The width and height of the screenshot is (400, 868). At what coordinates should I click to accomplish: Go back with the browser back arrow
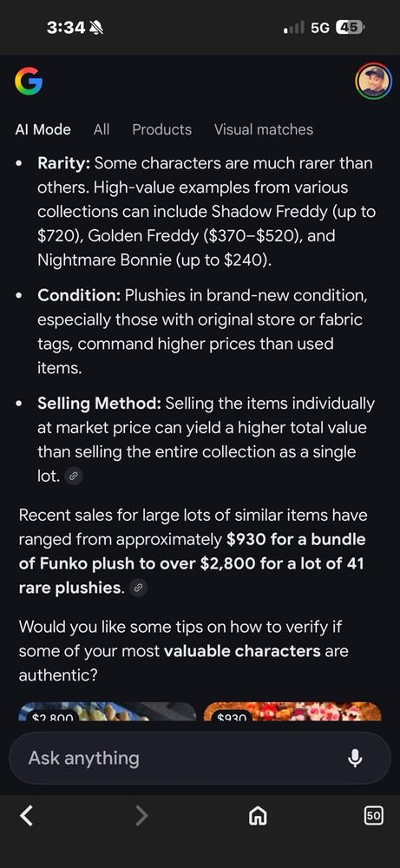pyautogui.click(x=26, y=815)
